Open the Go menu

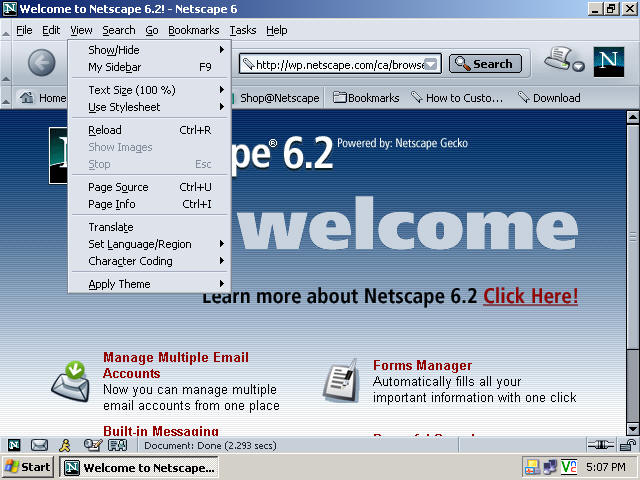(x=152, y=30)
